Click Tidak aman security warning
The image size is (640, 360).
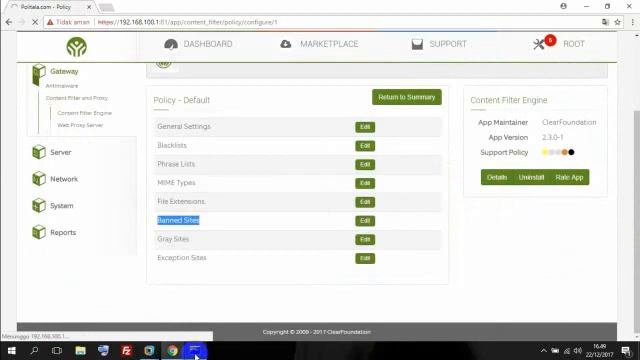[68, 22]
